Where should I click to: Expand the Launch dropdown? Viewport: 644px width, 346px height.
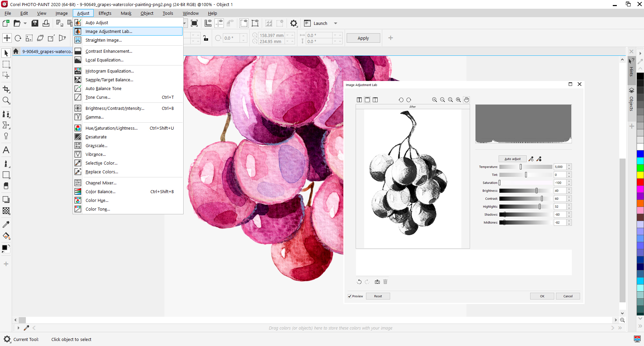(x=336, y=23)
